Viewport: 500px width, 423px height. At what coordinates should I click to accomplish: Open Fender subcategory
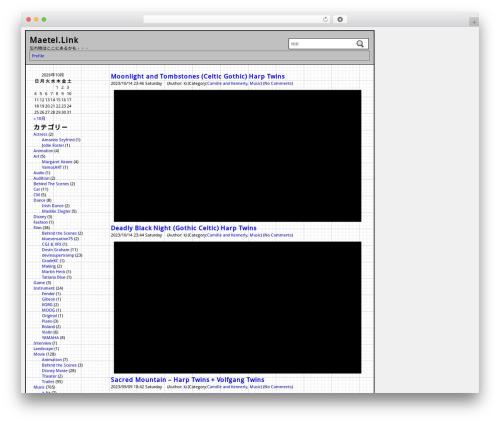[x=48, y=294]
